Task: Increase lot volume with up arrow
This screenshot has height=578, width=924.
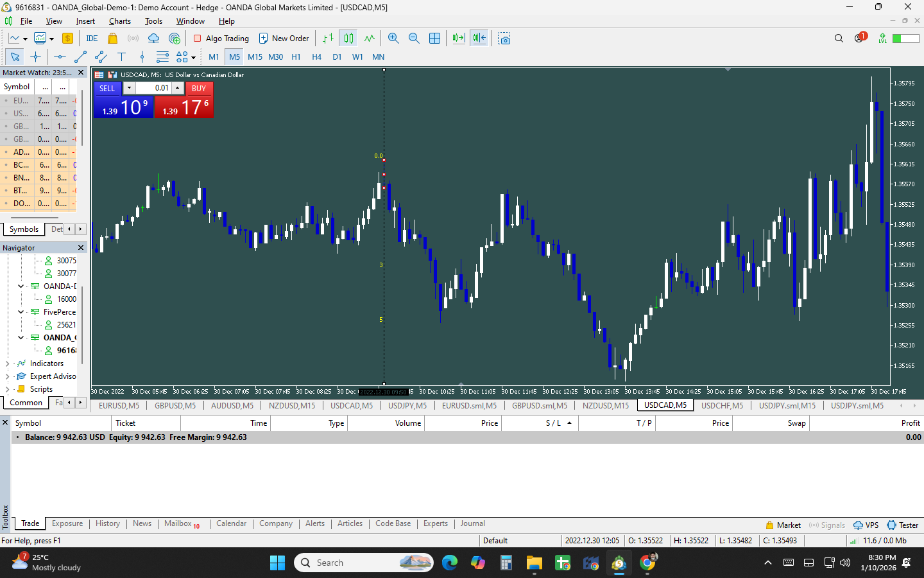Action: (177, 88)
